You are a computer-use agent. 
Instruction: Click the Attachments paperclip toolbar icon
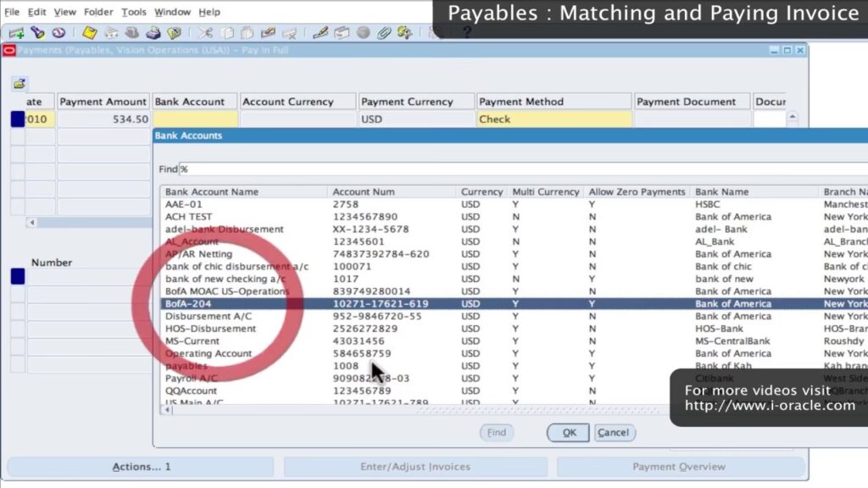pyautogui.click(x=384, y=33)
